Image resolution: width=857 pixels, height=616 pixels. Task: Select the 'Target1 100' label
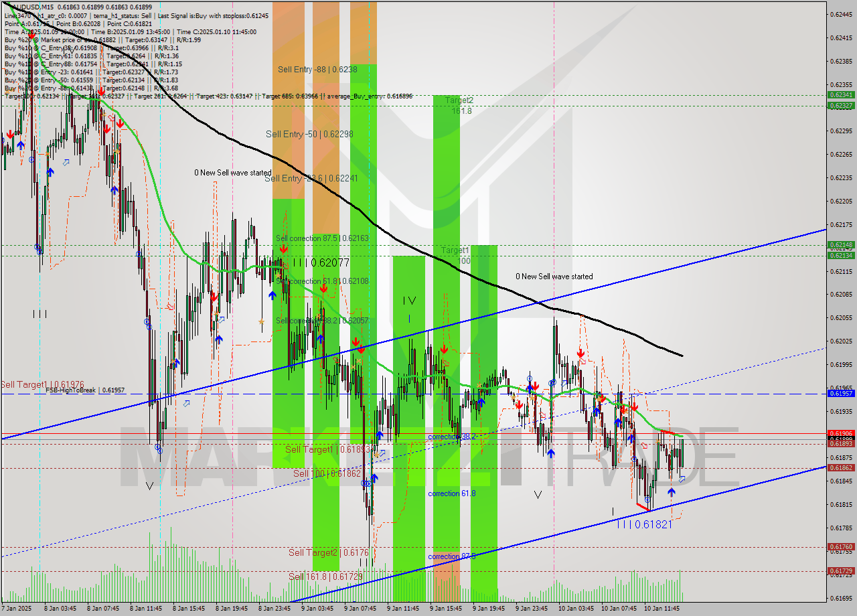[455, 255]
